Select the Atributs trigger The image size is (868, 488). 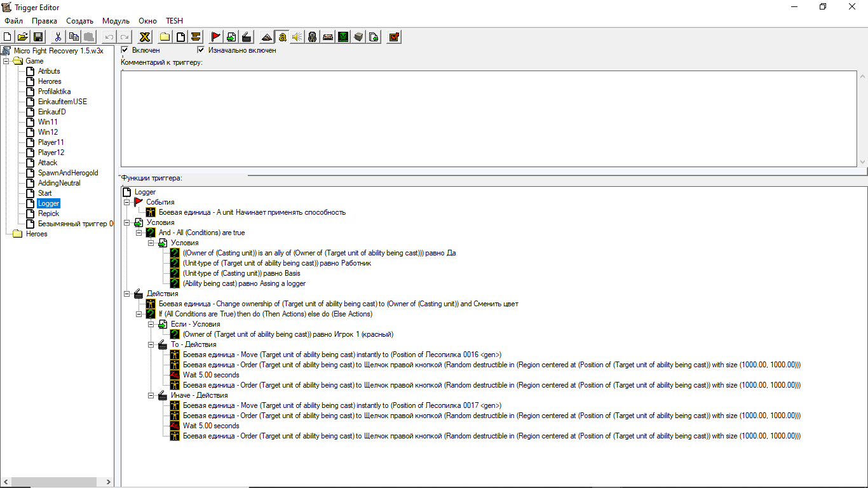[49, 71]
